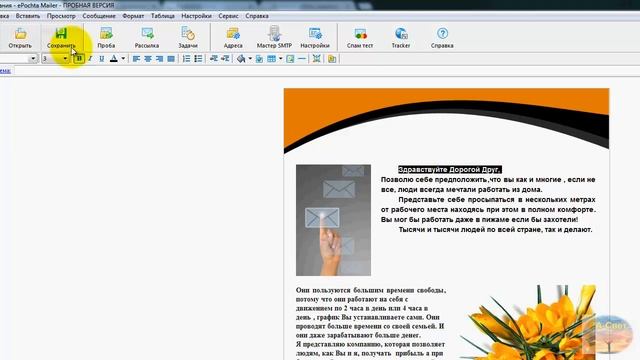Open the Сервис menu
The image size is (640, 360).
tap(228, 16)
